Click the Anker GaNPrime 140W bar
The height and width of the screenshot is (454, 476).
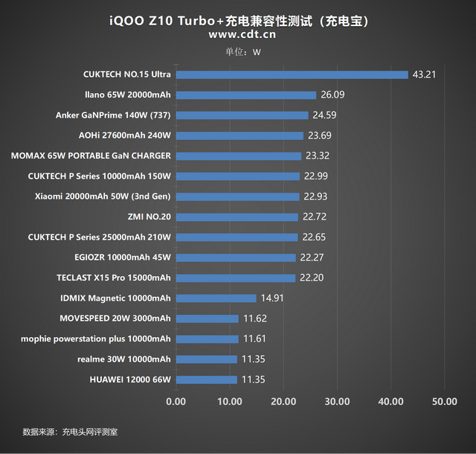coord(242,115)
